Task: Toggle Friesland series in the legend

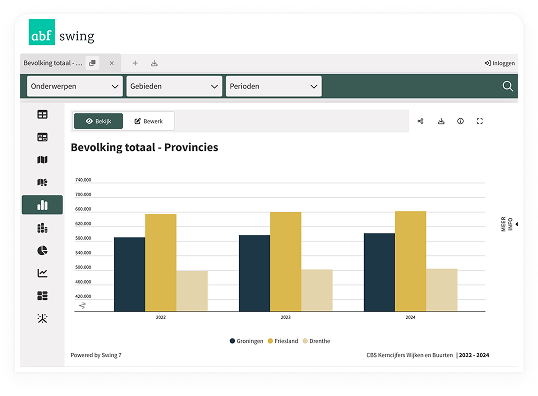Action: [283, 341]
